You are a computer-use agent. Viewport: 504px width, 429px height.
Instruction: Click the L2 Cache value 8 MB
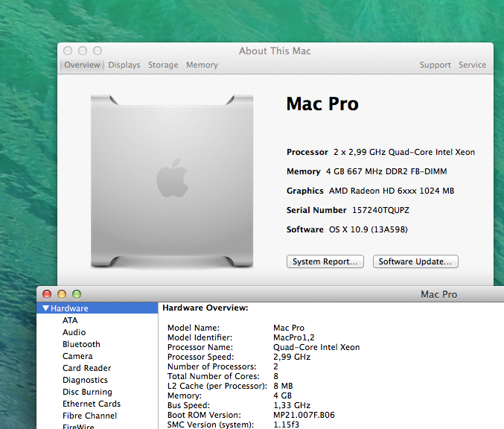pyautogui.click(x=283, y=386)
